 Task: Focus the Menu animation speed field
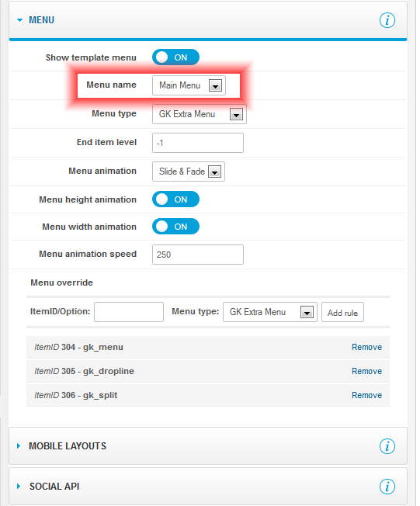(198, 255)
